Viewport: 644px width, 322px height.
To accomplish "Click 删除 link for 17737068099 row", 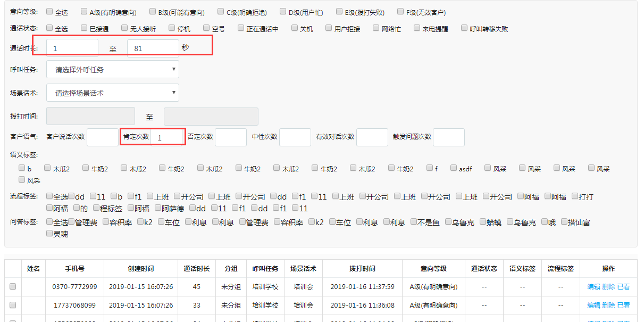I will [x=608, y=305].
